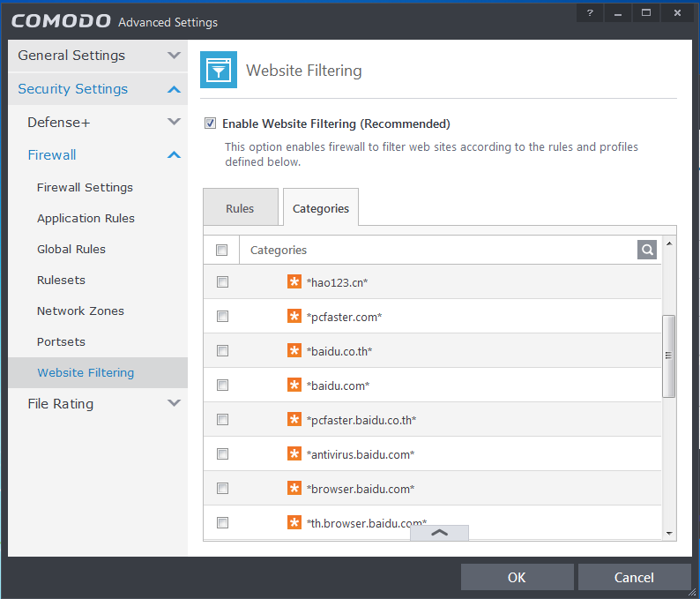Check the box for *antivirus.baidu.com*
The height and width of the screenshot is (599, 700).
(222, 453)
